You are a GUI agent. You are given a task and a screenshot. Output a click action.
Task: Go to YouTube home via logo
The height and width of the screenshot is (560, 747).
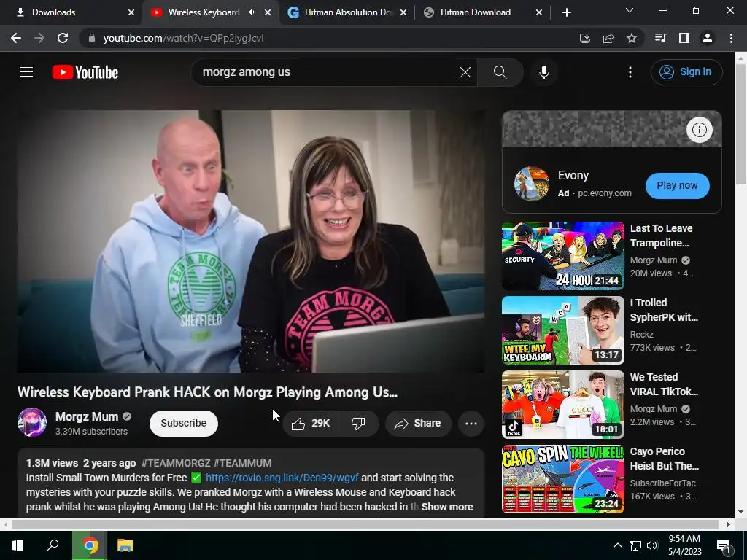pos(85,72)
